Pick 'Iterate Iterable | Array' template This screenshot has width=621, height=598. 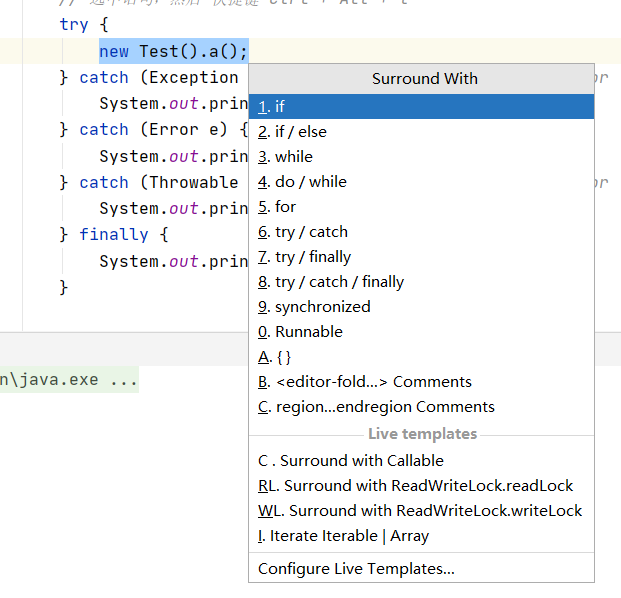point(349,535)
